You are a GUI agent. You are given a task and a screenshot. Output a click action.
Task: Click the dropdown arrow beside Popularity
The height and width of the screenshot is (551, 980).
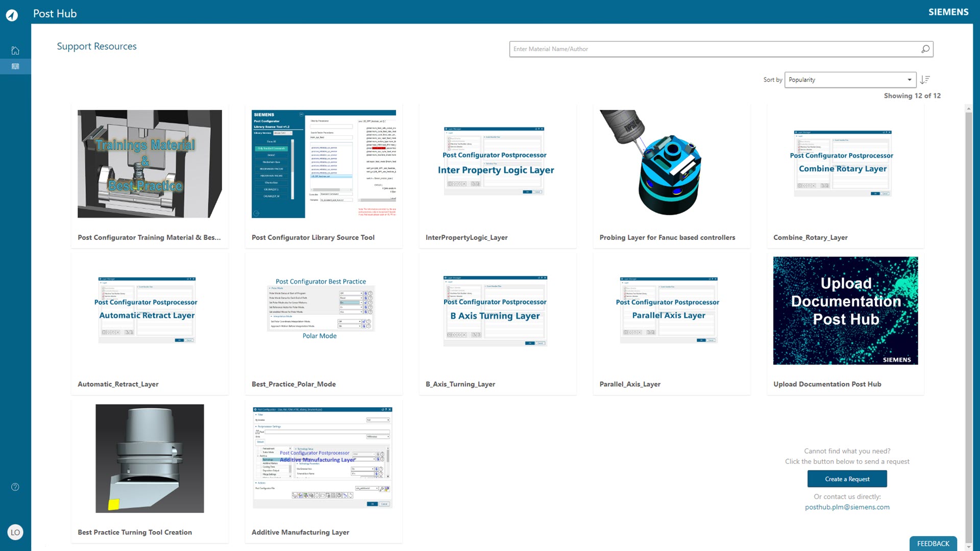[910, 80]
